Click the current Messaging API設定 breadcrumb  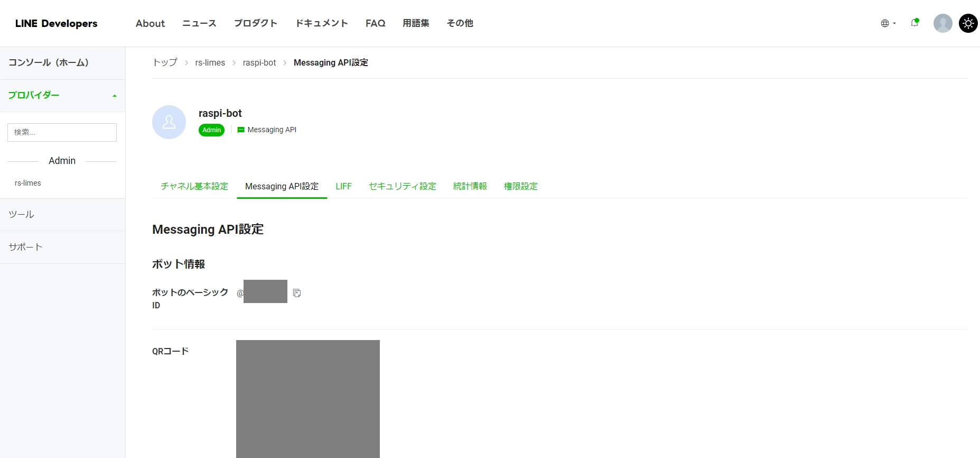click(x=331, y=62)
